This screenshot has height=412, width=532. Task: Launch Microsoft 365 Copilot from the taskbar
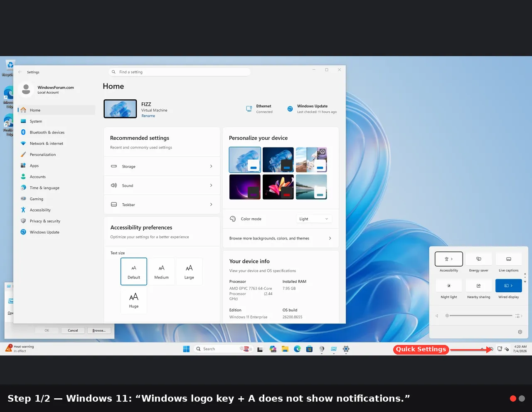point(273,349)
